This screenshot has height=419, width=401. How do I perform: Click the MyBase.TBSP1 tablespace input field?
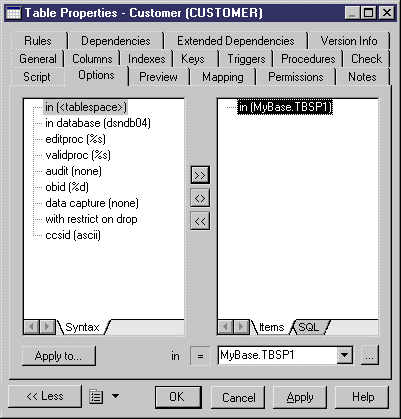(277, 355)
